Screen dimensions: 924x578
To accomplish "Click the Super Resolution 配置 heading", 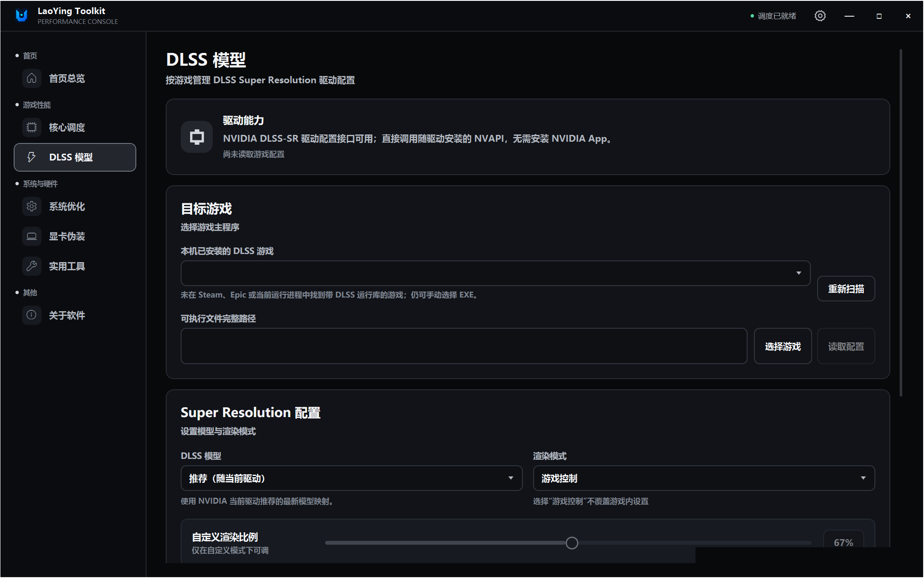I will click(250, 412).
